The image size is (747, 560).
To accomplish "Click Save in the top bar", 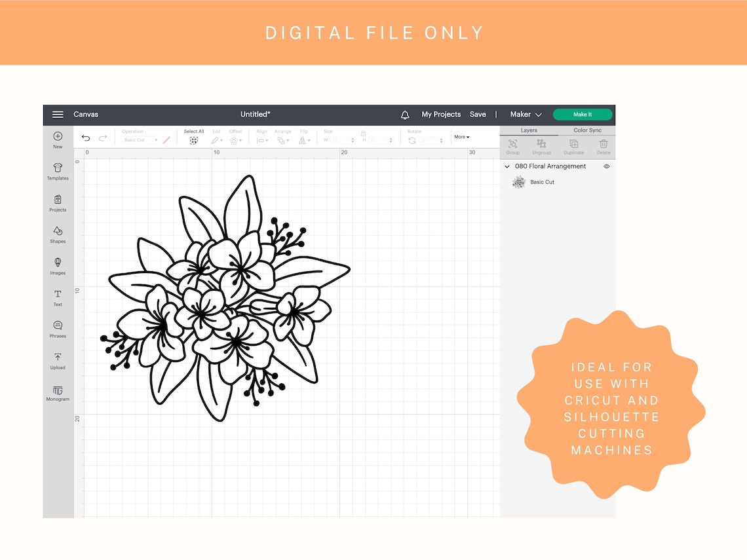I will 478,114.
